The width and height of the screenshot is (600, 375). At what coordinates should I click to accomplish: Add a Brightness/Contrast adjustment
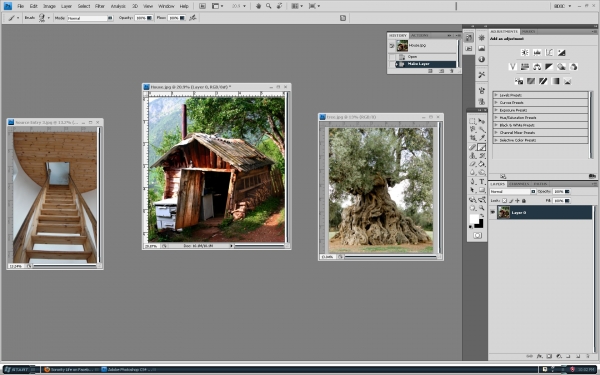tap(525, 52)
